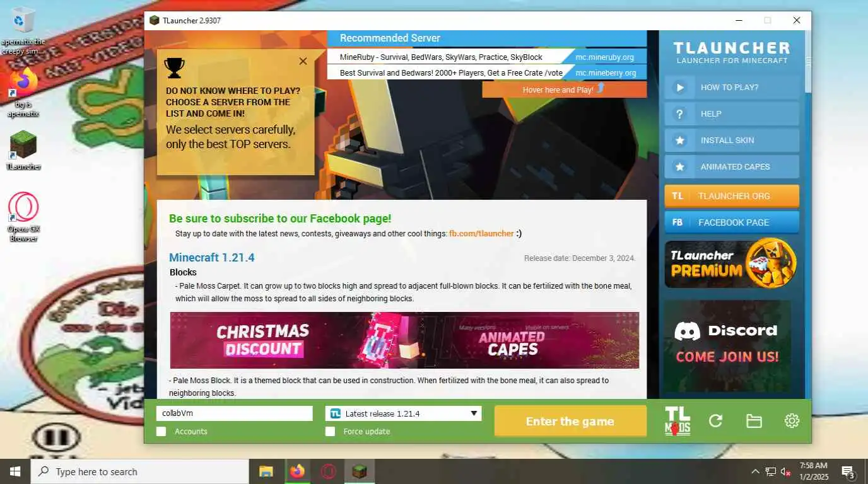This screenshot has width=868, height=484.
Task: Click the network tray icon
Action: coord(771,471)
